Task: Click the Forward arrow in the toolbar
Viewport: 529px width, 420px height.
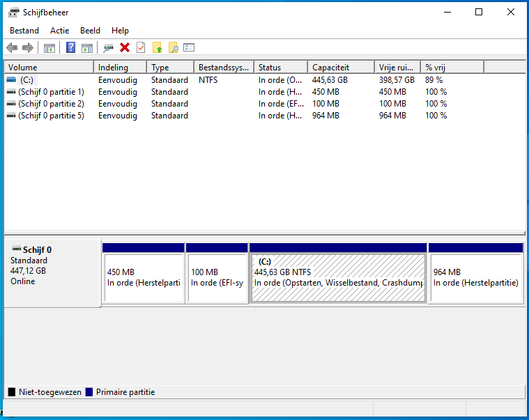Action: click(x=28, y=47)
